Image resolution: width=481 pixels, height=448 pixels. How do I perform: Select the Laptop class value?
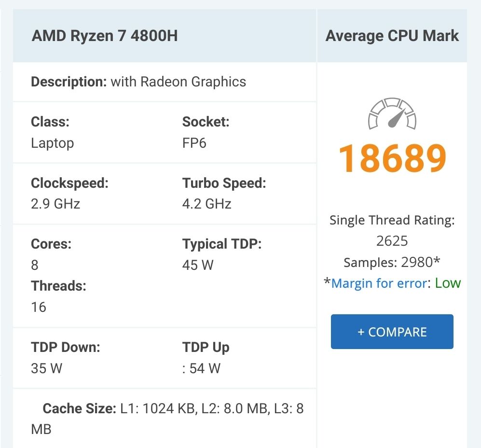[53, 143]
